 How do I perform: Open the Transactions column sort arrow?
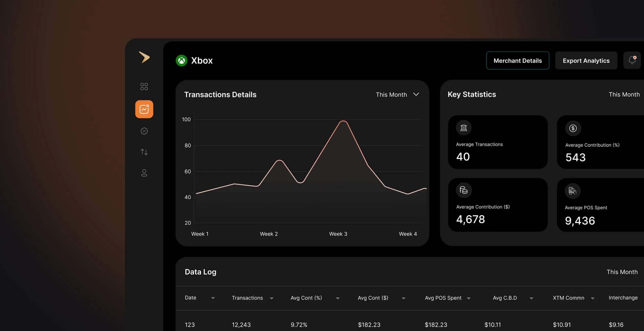(x=271, y=298)
